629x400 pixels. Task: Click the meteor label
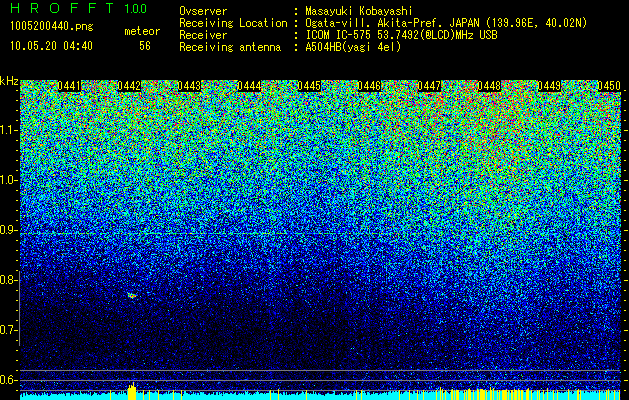[142, 31]
